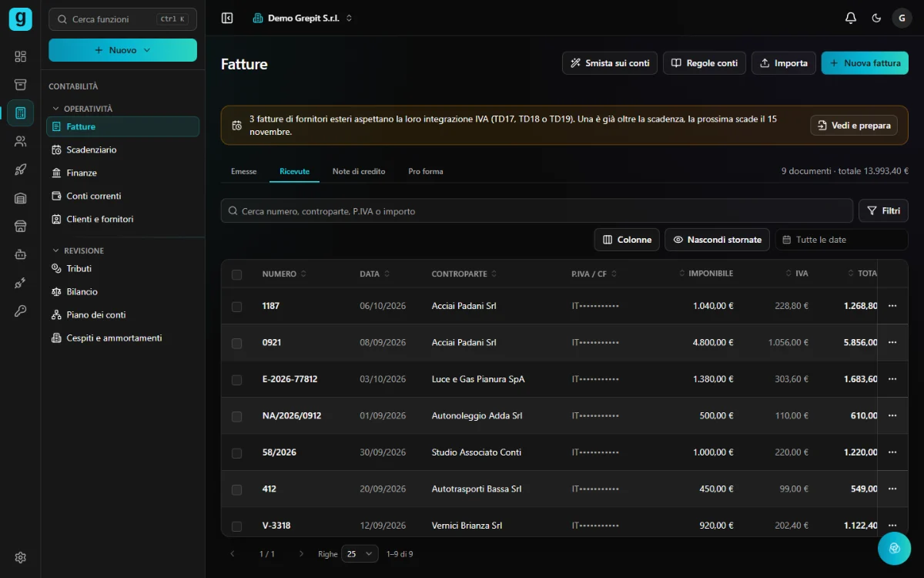Open the rows-per-page dropdown showing 25

[x=360, y=554]
